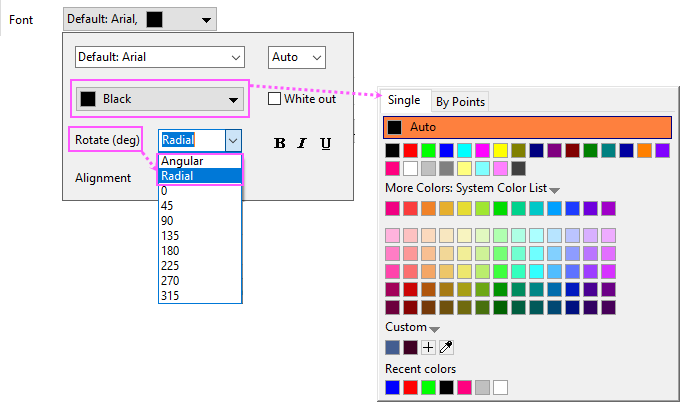Select rotation angle 270
The image size is (682, 402).
coord(200,281)
